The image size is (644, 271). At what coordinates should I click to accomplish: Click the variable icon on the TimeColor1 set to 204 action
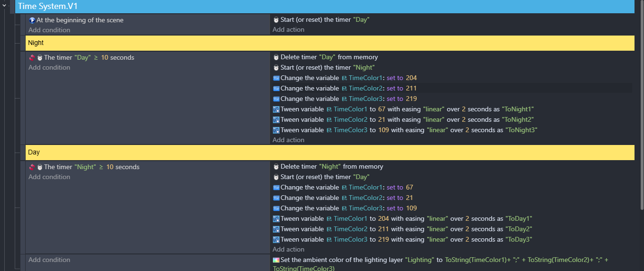[x=276, y=78]
